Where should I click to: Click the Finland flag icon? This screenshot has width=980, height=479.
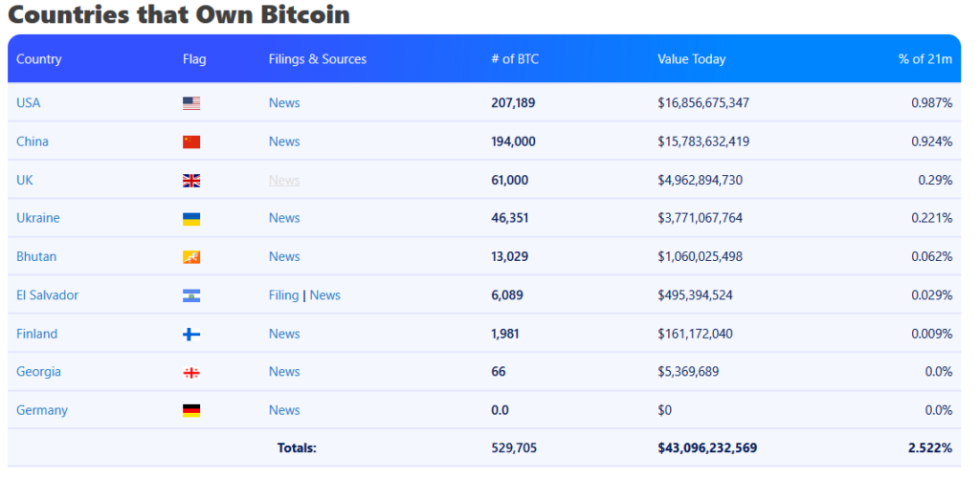[191, 334]
